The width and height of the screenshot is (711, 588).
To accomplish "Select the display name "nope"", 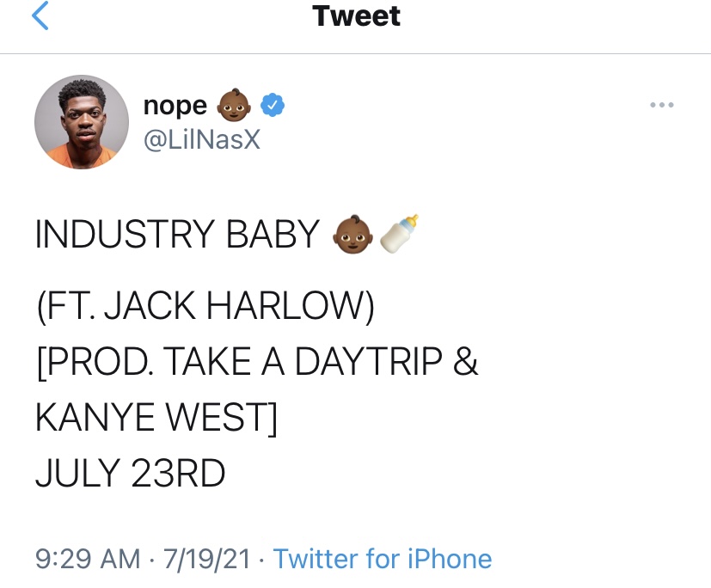I will point(175,106).
